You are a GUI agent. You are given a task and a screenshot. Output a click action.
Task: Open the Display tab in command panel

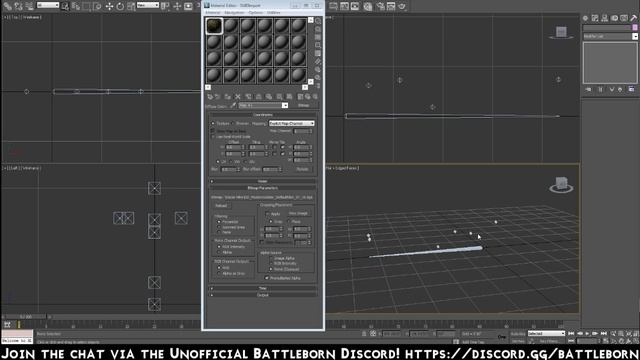pyautogui.click(x=624, y=18)
